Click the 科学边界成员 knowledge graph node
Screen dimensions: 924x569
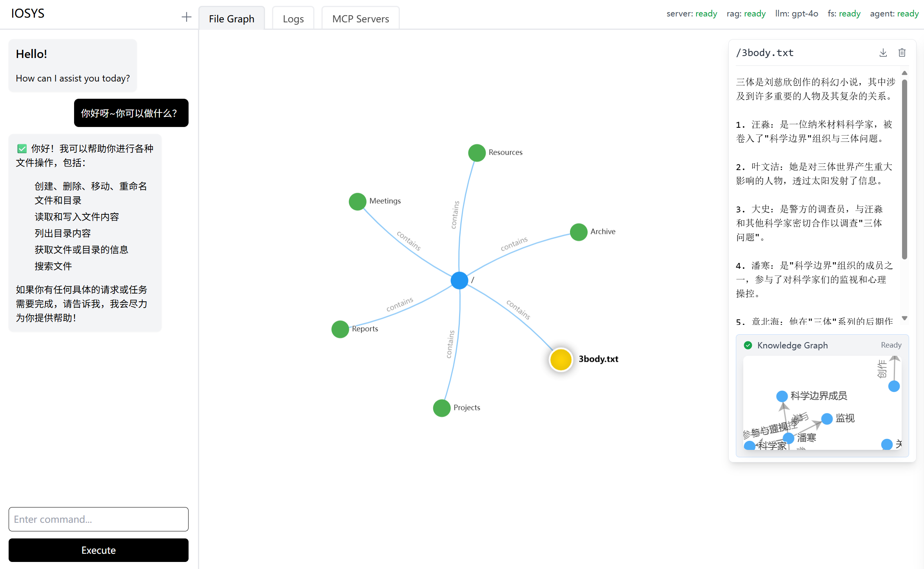(782, 396)
